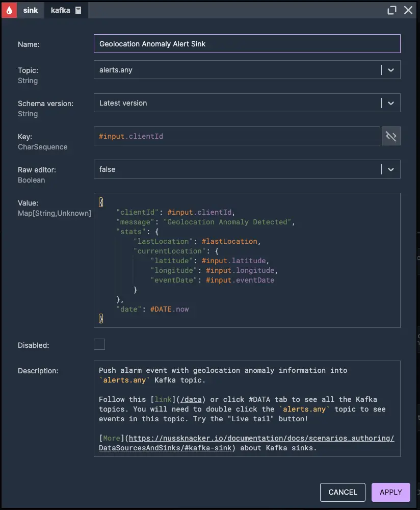
Task: Click the "Geolocation Anomaly Detected" string
Action: pyautogui.click(x=227, y=222)
